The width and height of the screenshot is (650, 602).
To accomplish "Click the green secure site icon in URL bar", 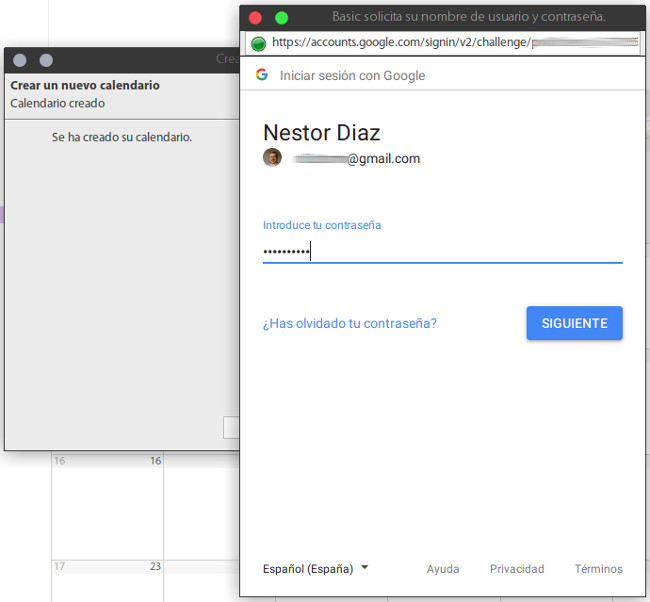I will (259, 43).
